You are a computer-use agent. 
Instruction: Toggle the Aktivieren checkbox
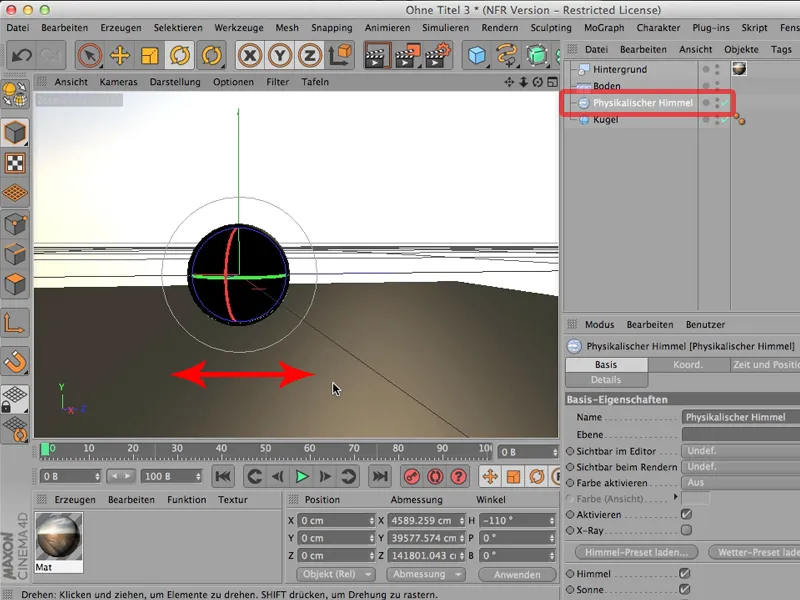pos(686,514)
